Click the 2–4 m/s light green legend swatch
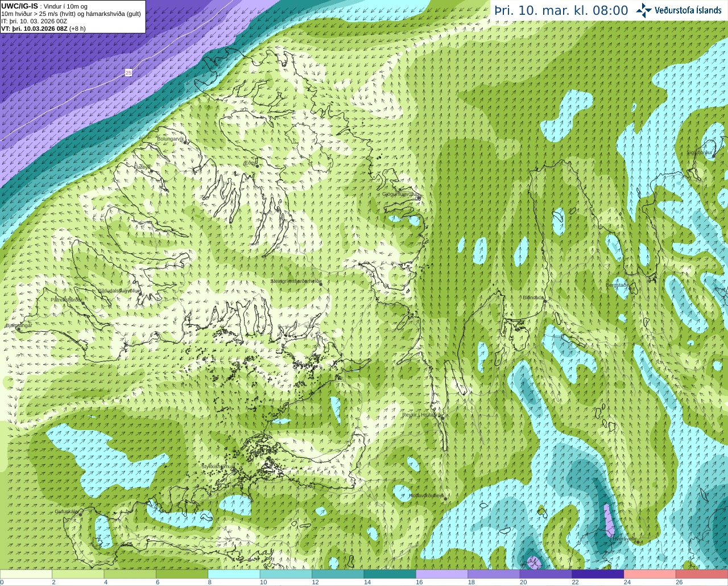 [78, 574]
